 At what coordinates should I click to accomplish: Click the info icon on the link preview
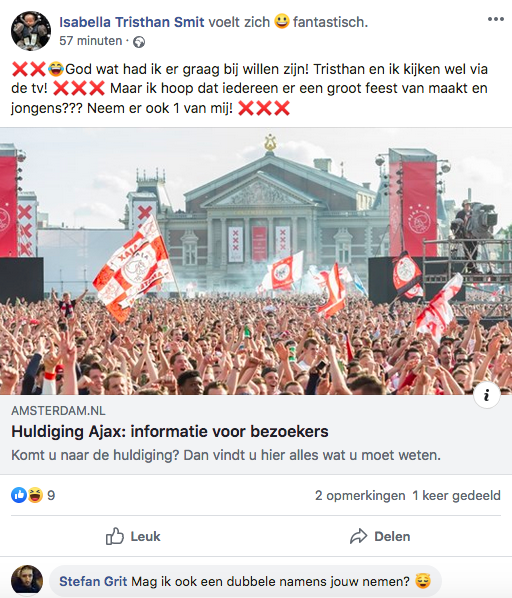point(486,395)
